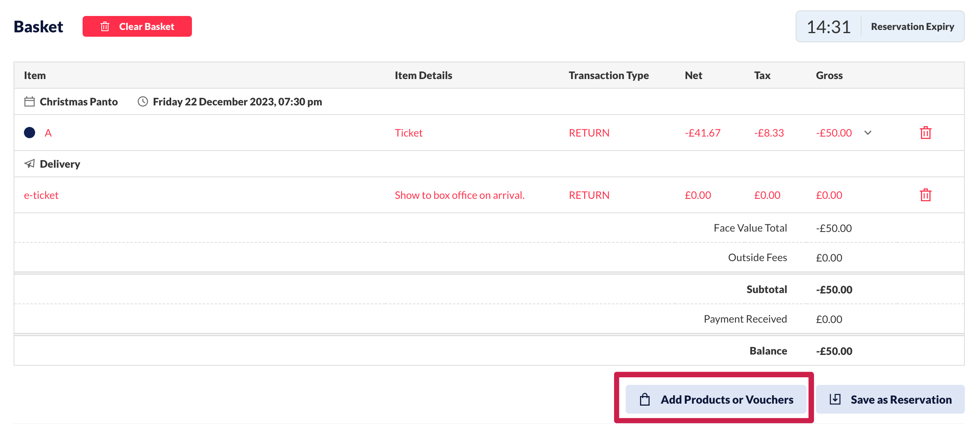Click the Reservation Expiry label
Screen dimensions: 980x424
(913, 27)
